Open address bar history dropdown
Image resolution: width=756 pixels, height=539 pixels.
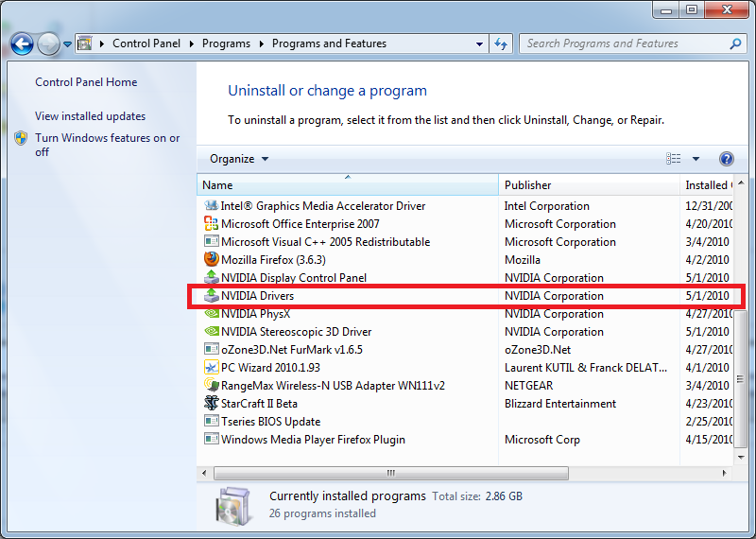(x=479, y=43)
